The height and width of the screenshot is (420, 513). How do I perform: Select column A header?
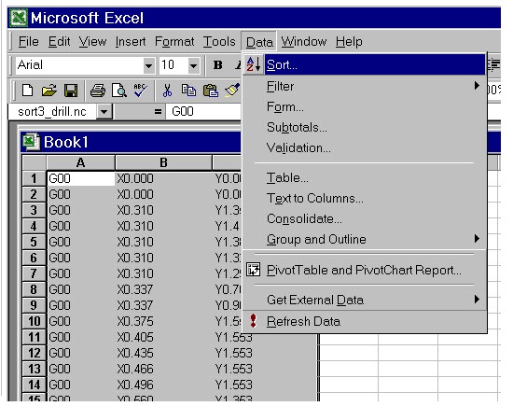pos(80,162)
